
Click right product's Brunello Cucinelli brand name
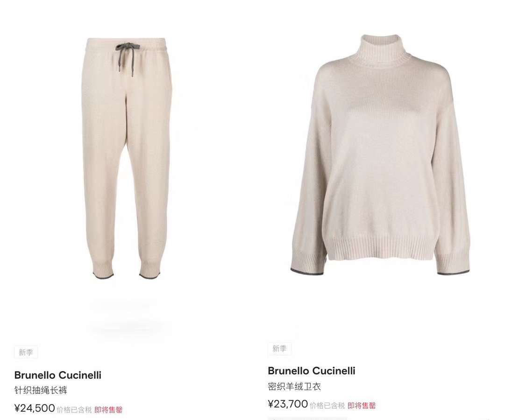click(x=311, y=371)
